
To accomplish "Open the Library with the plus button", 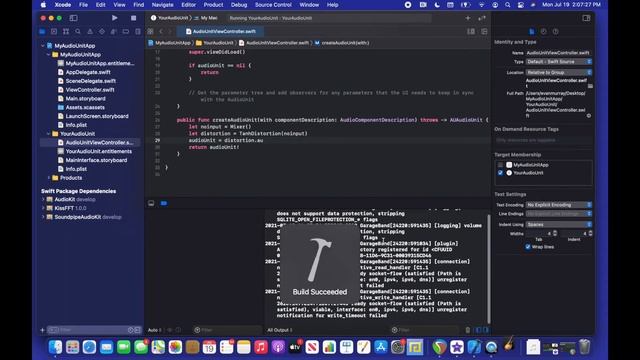I will [x=468, y=18].
